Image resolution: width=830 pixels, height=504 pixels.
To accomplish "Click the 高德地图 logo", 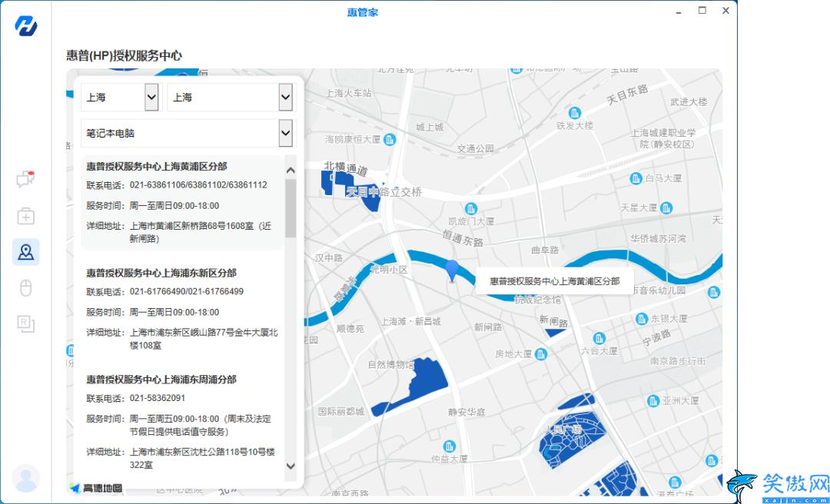I will pyautogui.click(x=96, y=488).
